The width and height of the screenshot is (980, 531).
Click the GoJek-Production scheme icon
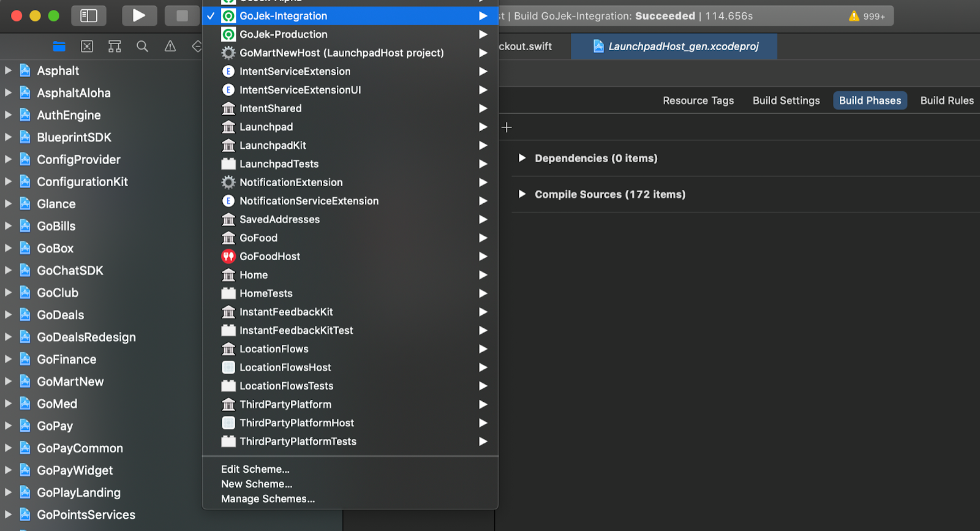pyautogui.click(x=228, y=34)
